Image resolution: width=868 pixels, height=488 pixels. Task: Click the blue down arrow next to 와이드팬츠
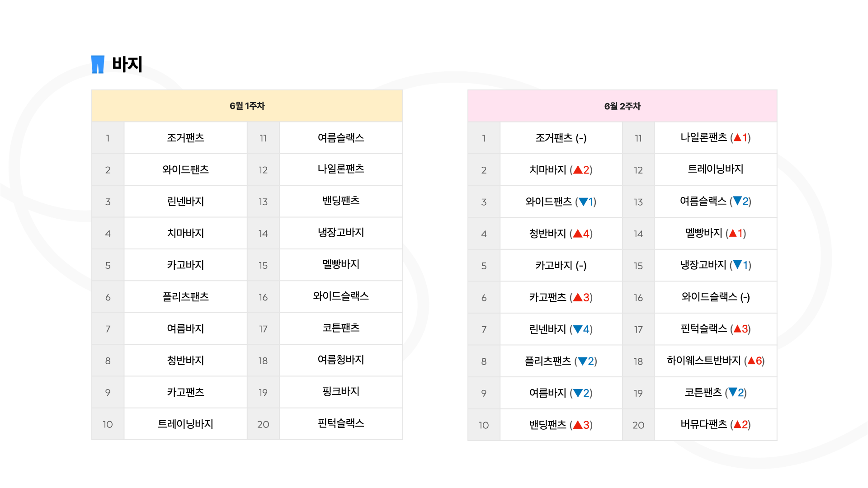583,202
